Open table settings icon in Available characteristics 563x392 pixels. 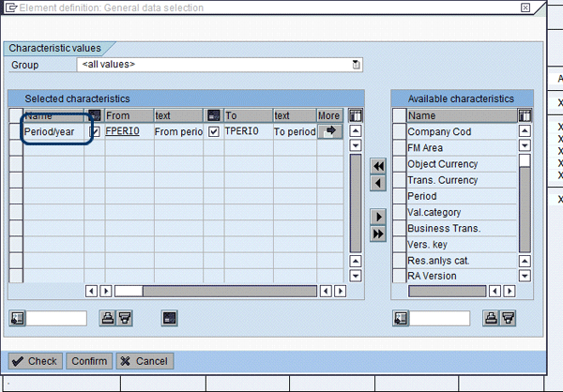525,115
